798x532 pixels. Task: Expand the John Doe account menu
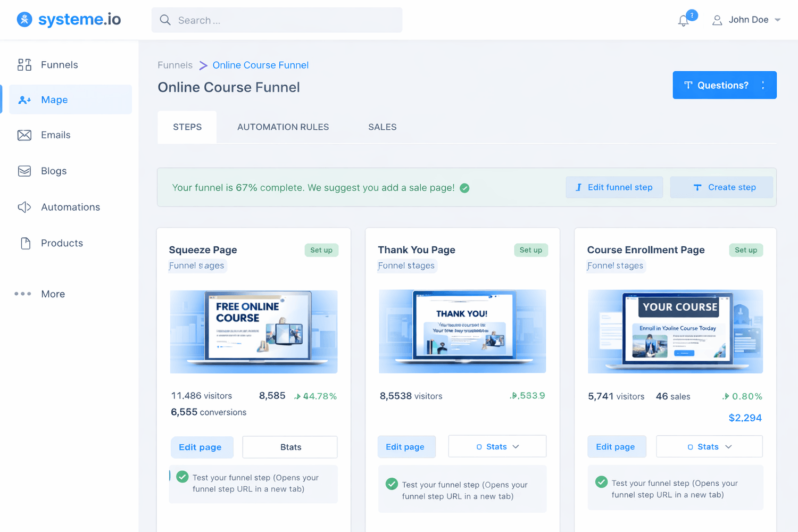pyautogui.click(x=747, y=19)
